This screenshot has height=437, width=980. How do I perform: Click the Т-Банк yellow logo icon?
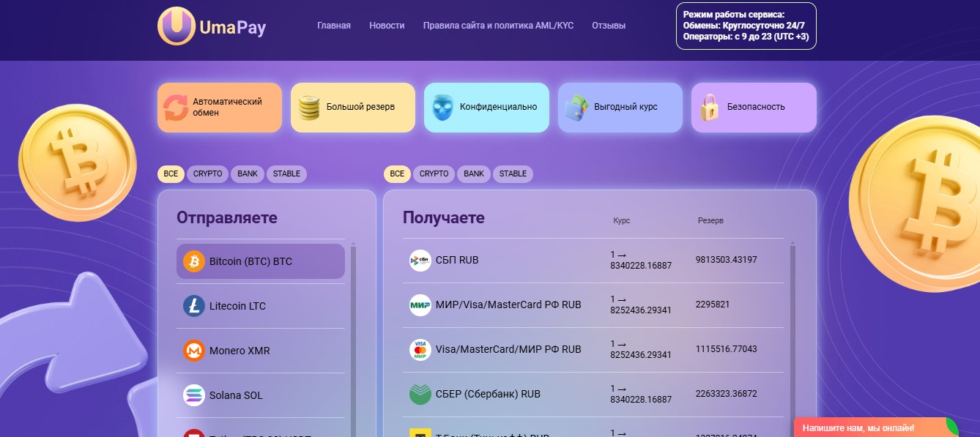pyautogui.click(x=420, y=432)
